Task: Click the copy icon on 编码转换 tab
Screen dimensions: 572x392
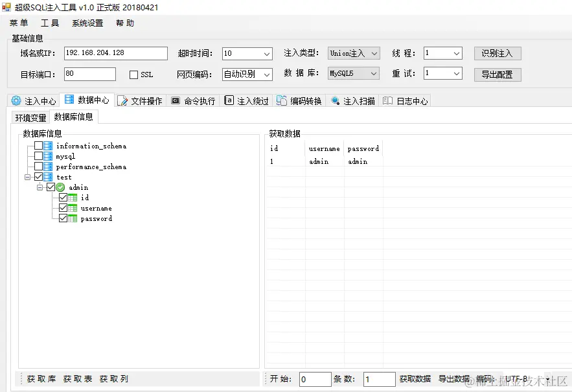Action: click(282, 100)
